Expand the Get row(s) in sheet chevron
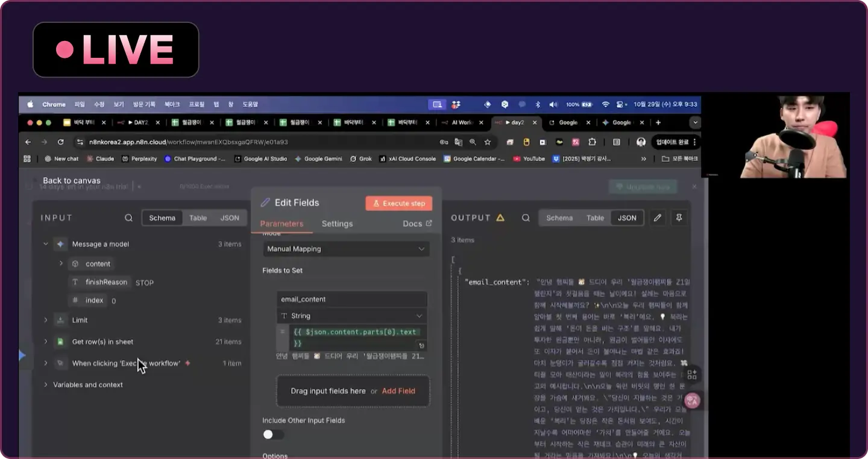 pos(45,342)
